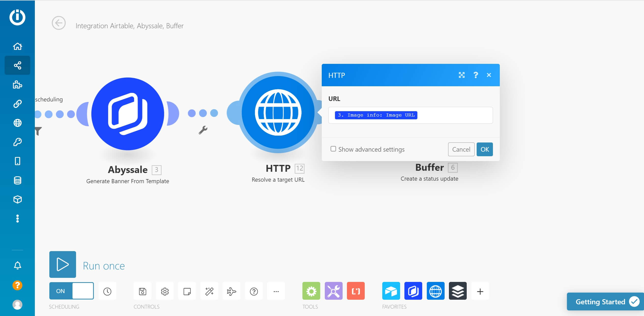The width and height of the screenshot is (644, 316).
Task: Go back with the arrow button
Action: point(59,23)
